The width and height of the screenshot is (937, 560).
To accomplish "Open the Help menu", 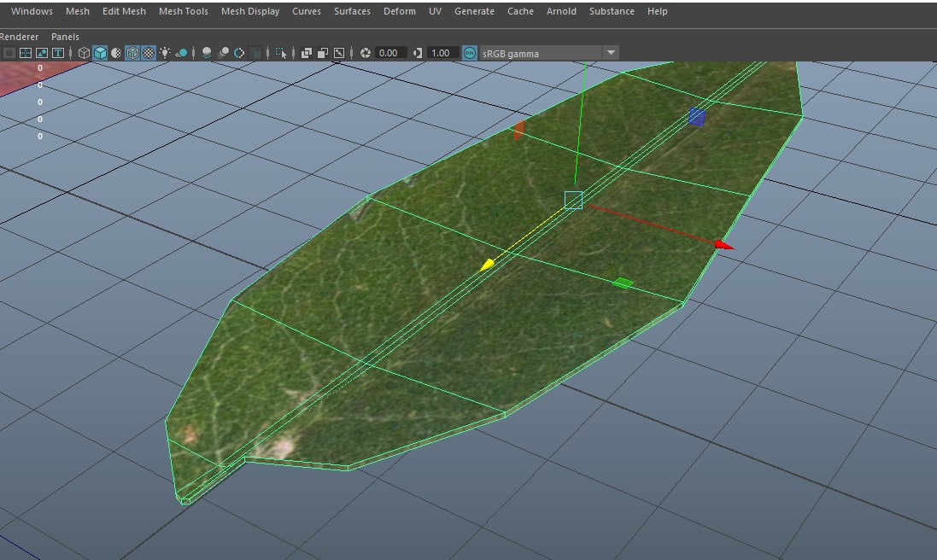I will pyautogui.click(x=658, y=11).
